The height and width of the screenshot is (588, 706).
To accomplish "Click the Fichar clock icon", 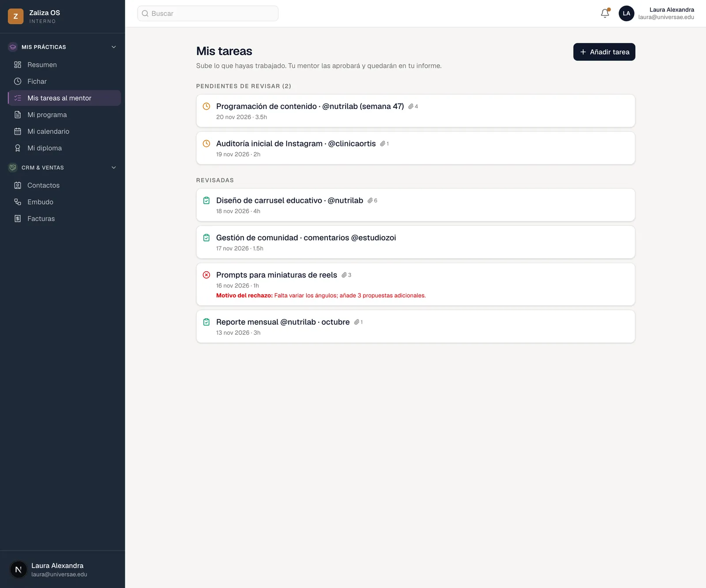I will click(x=18, y=82).
